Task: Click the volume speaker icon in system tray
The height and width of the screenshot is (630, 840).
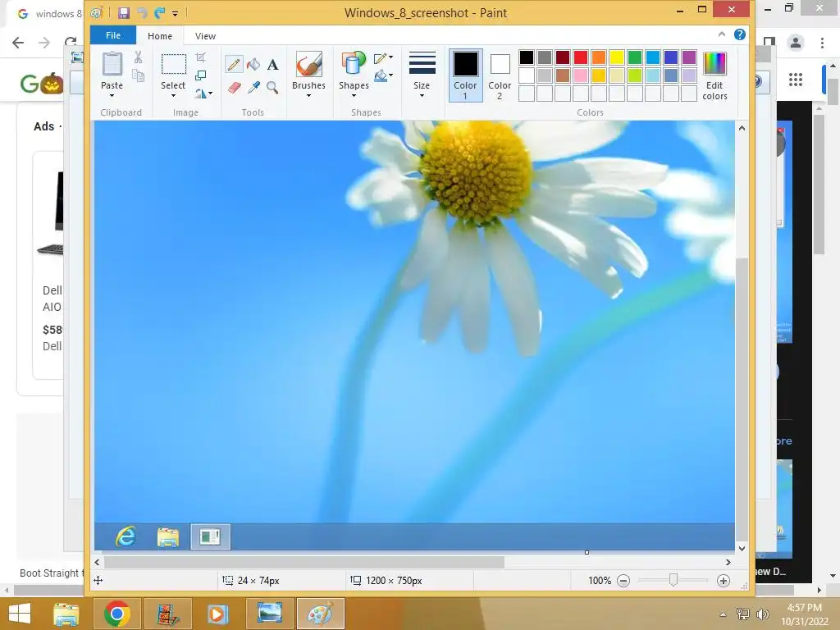Action: click(x=762, y=614)
